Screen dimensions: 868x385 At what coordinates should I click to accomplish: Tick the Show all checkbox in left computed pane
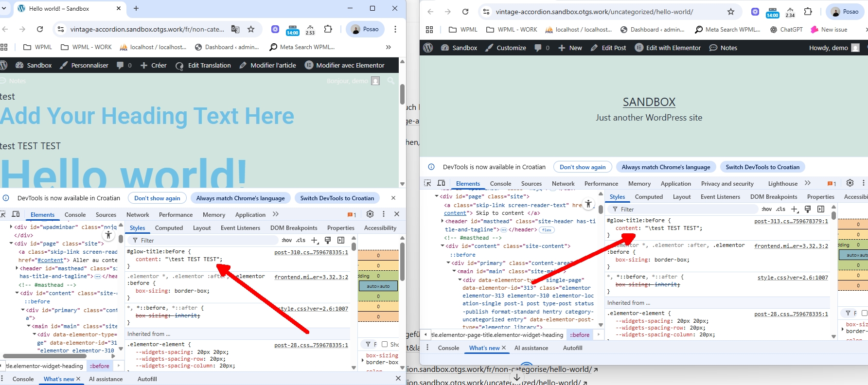[384, 344]
